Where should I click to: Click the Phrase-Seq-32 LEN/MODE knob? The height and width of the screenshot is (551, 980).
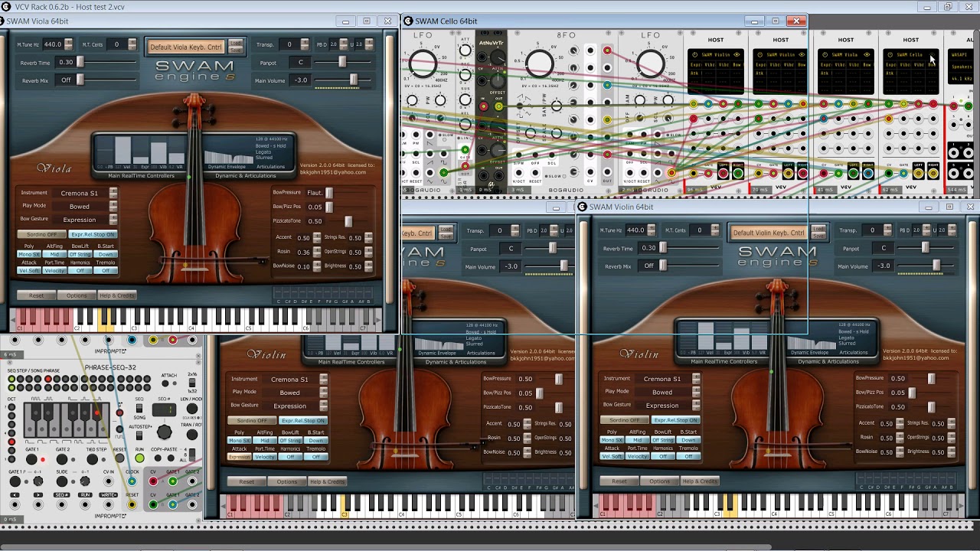(193, 409)
